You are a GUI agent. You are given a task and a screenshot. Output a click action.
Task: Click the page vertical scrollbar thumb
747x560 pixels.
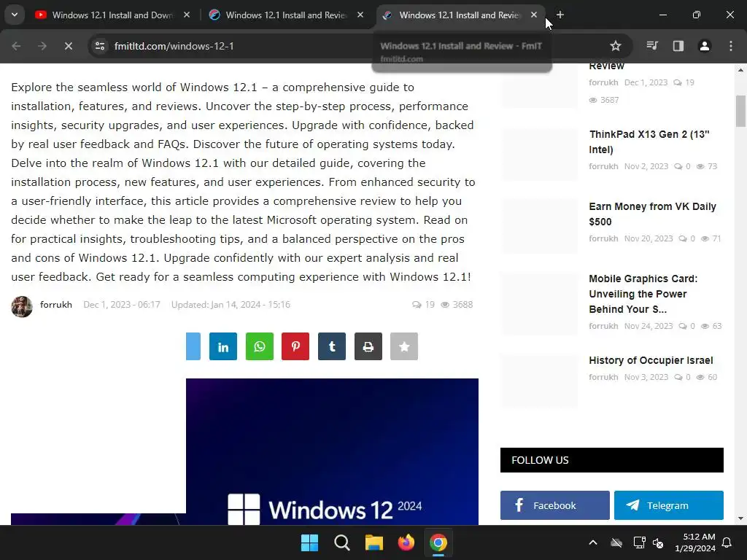(x=740, y=111)
